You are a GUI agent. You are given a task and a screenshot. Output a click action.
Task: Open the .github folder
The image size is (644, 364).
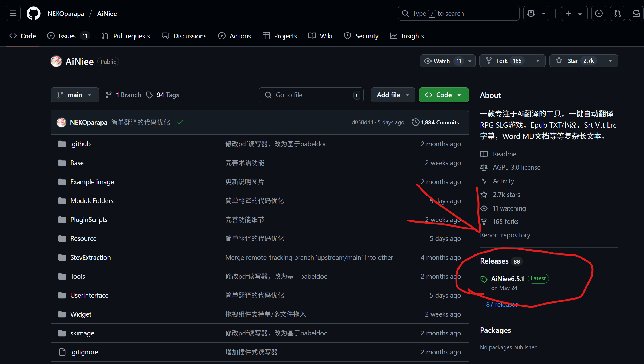tap(80, 144)
